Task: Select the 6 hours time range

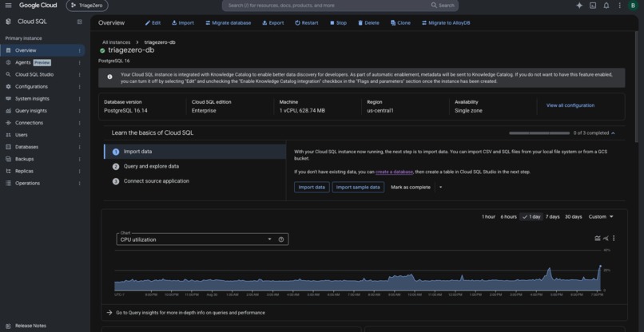Action: click(508, 217)
